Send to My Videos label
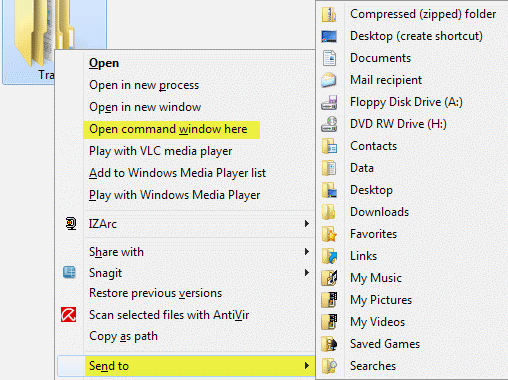508x380 pixels. (x=377, y=322)
